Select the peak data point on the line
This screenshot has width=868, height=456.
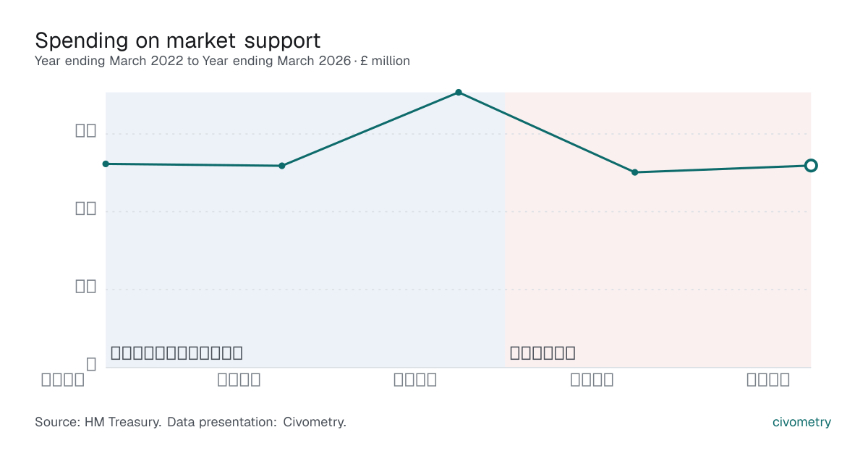459,93
